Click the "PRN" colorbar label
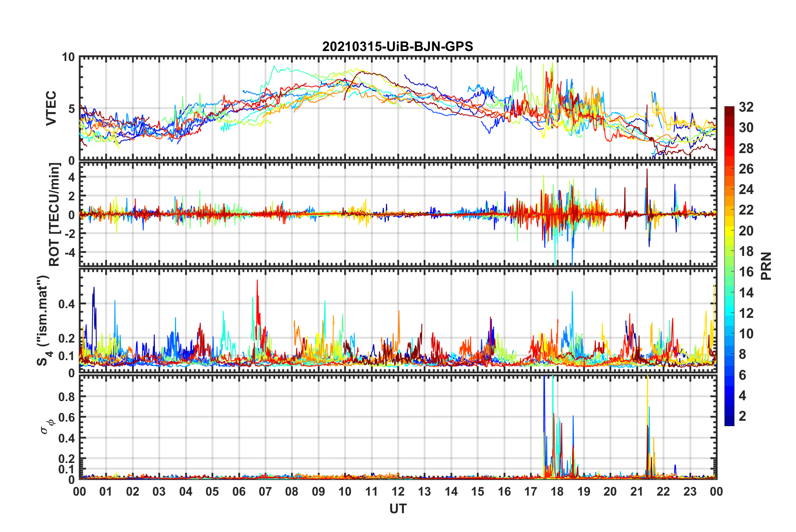Image resolution: width=796 pixels, height=532 pixels. click(x=766, y=266)
